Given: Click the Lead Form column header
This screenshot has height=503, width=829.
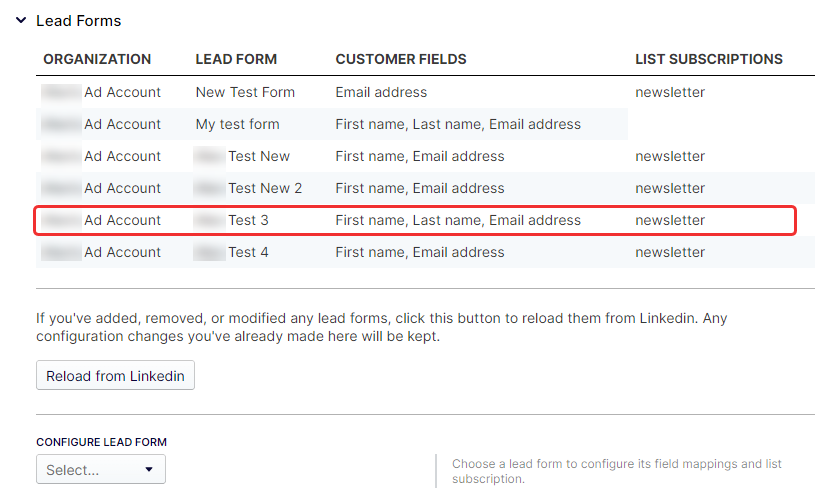Looking at the screenshot, I should tap(236, 60).
